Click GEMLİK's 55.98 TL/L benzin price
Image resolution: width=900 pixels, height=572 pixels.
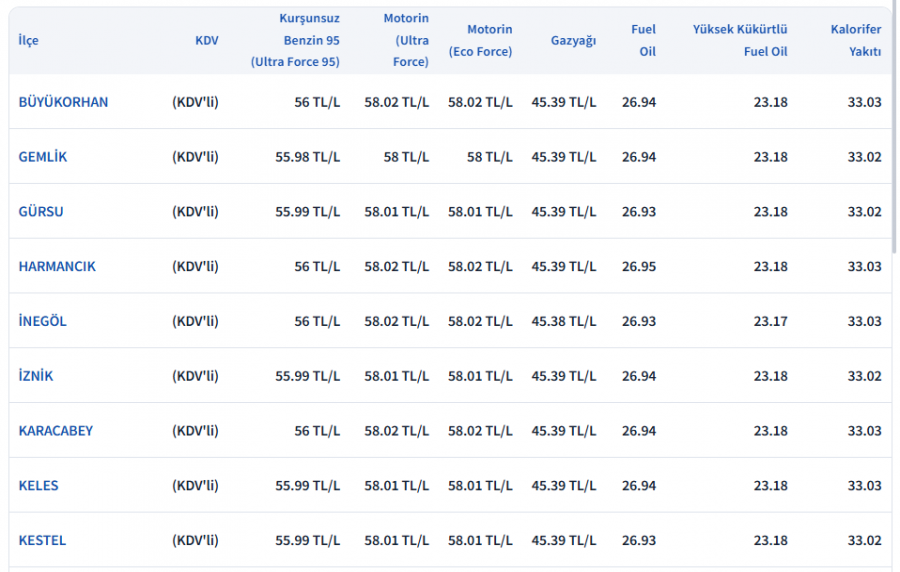pos(308,157)
